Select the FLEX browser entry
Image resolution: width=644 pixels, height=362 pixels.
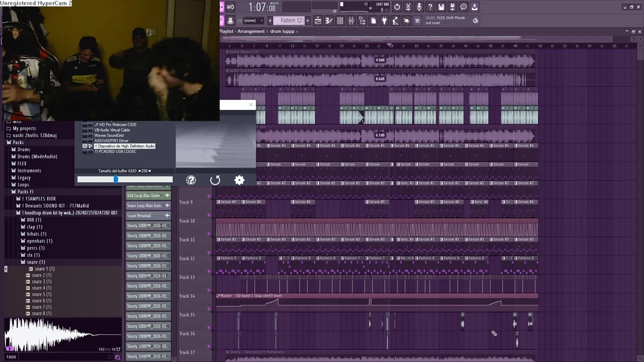pyautogui.click(x=19, y=163)
